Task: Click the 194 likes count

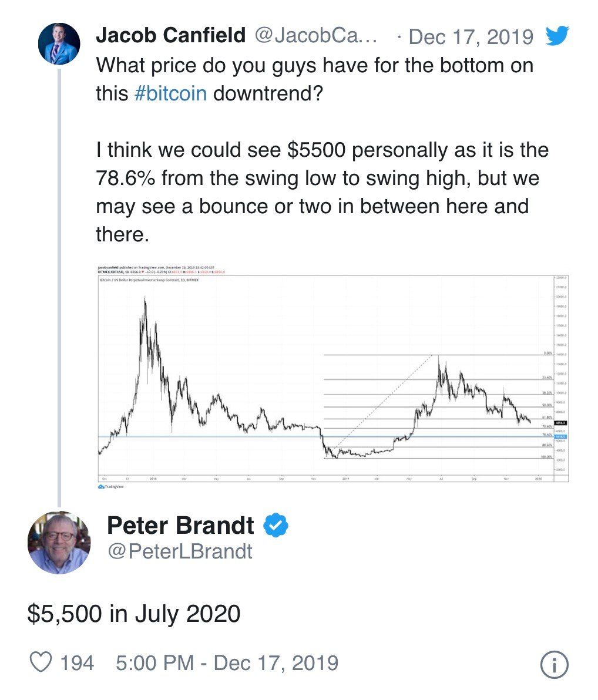Action: (77, 663)
